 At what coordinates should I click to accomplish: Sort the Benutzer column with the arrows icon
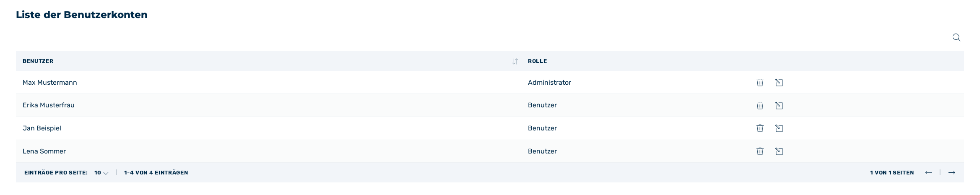(x=515, y=61)
